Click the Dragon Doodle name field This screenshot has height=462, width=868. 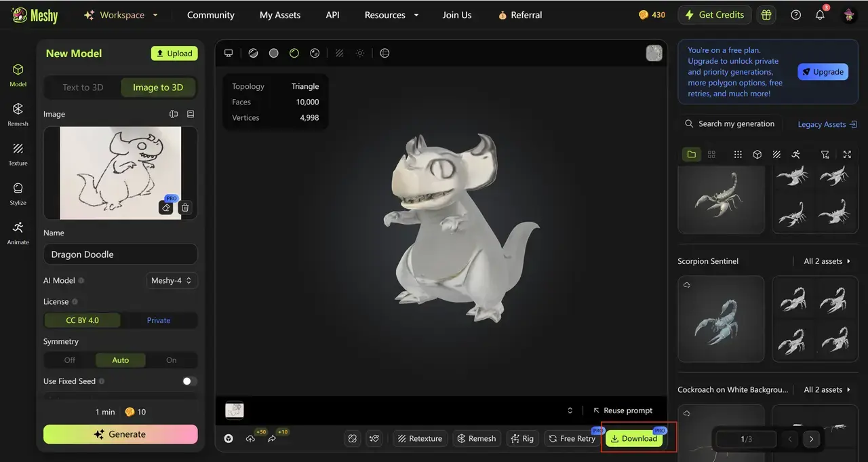[120, 254]
